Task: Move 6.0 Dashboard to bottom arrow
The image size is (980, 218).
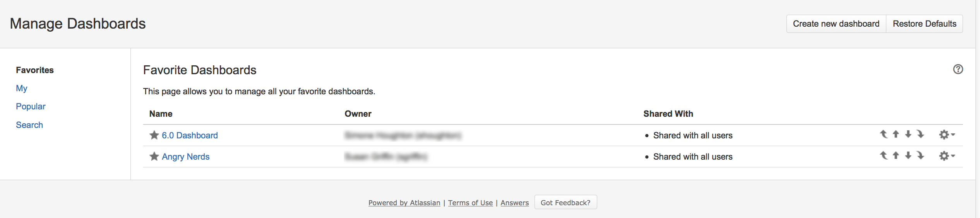Action: [920, 134]
